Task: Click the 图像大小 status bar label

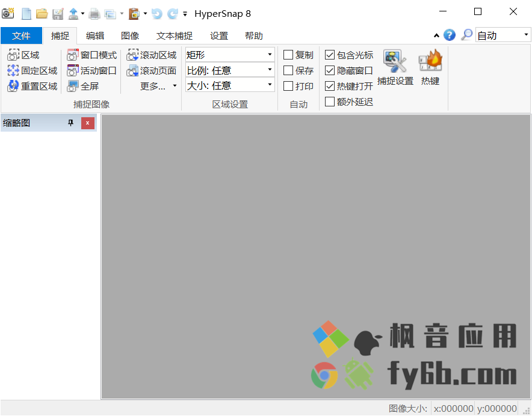Action: pyautogui.click(x=408, y=408)
